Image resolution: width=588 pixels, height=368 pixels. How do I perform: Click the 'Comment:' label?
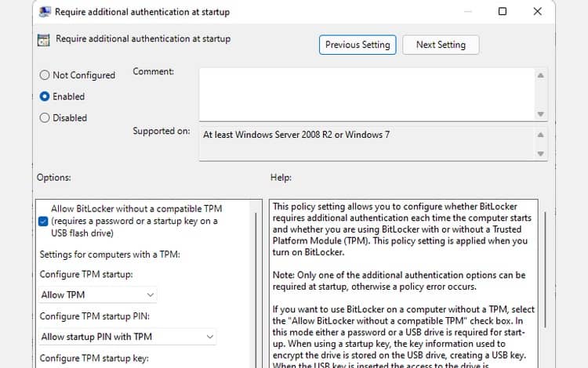pos(154,71)
